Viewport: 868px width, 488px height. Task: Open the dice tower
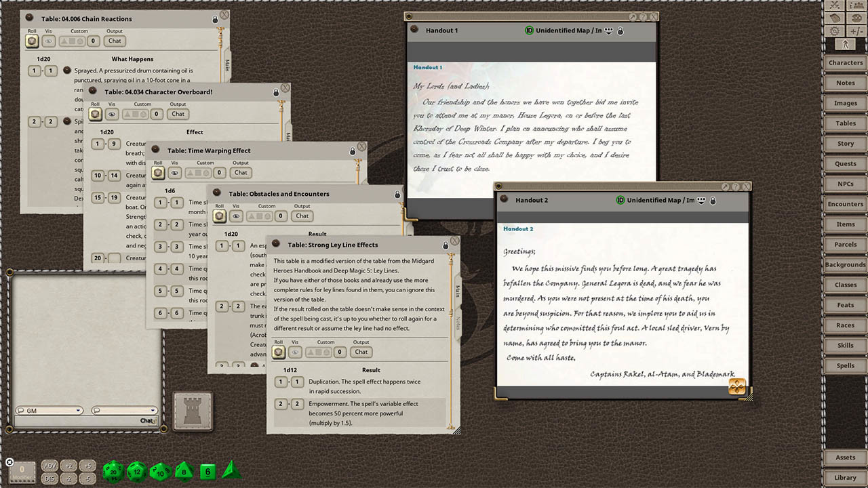point(192,410)
